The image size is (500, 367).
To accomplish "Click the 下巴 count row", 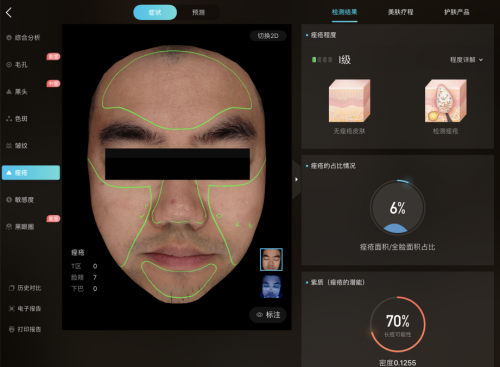I will pos(84,289).
